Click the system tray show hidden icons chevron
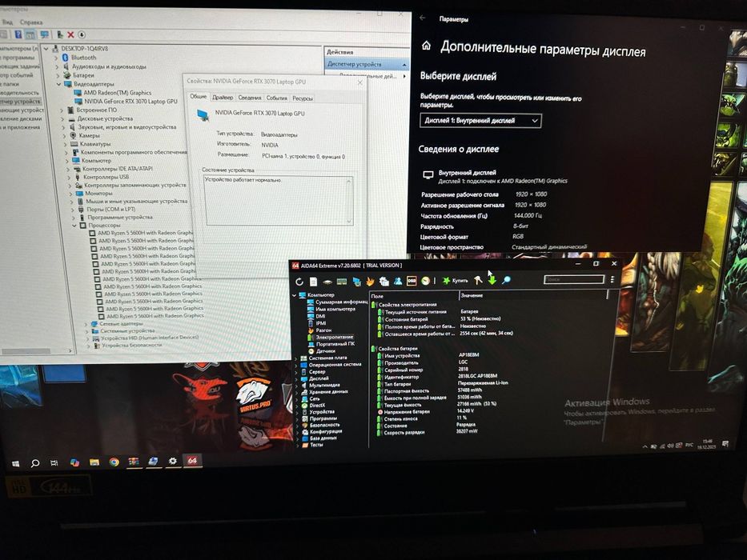747x560 pixels. tap(645, 447)
